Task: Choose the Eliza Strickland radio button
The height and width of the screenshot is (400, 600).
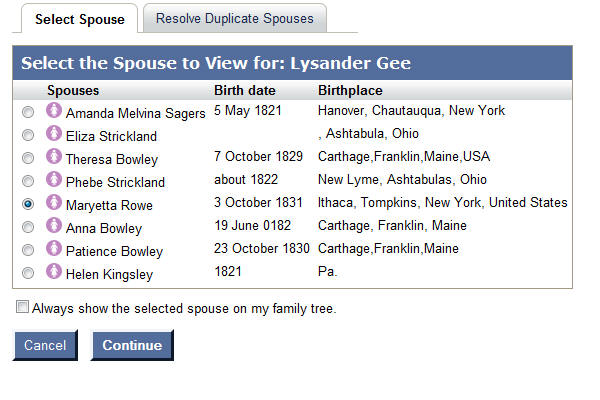Action: 28,135
